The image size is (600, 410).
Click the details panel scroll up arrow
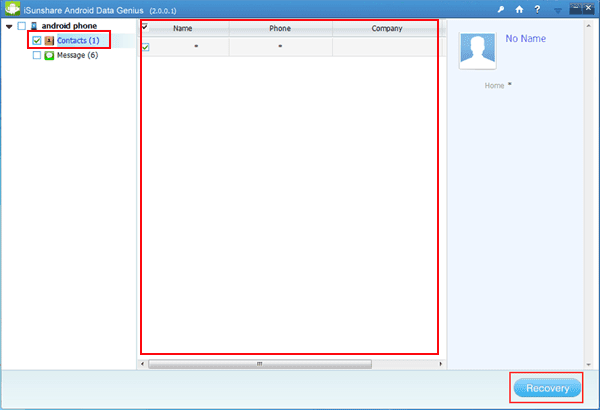tap(588, 26)
